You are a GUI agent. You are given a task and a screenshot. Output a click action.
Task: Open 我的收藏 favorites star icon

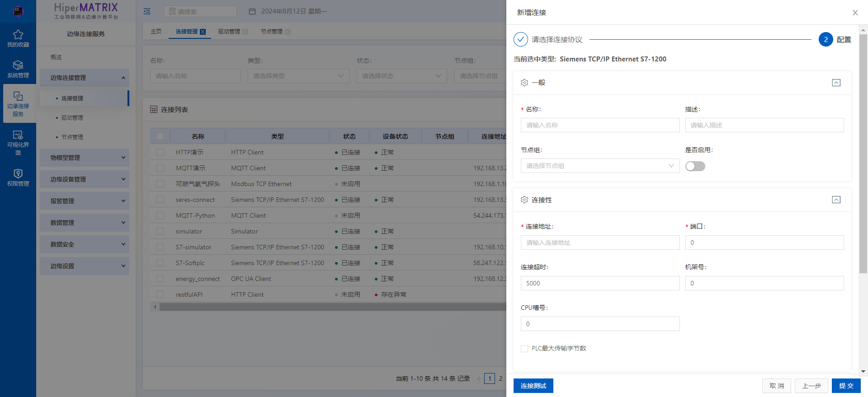point(18,35)
